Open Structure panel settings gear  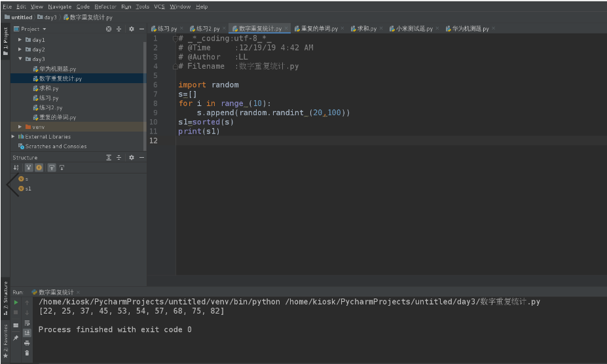tap(132, 158)
